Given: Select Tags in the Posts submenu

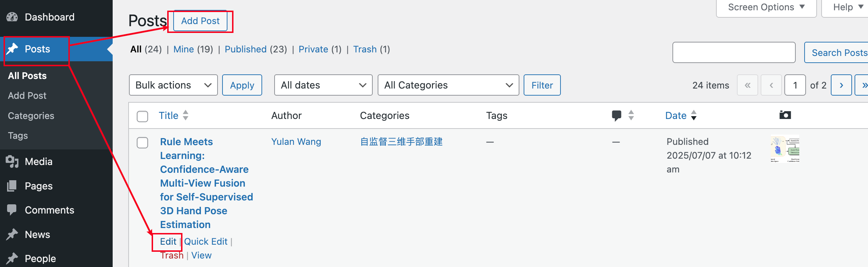Looking at the screenshot, I should point(18,136).
